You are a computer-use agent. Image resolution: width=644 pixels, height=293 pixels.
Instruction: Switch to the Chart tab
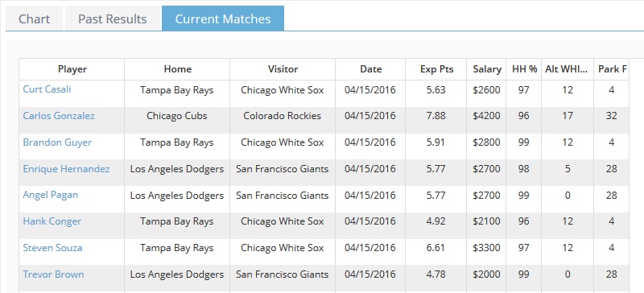pyautogui.click(x=34, y=19)
